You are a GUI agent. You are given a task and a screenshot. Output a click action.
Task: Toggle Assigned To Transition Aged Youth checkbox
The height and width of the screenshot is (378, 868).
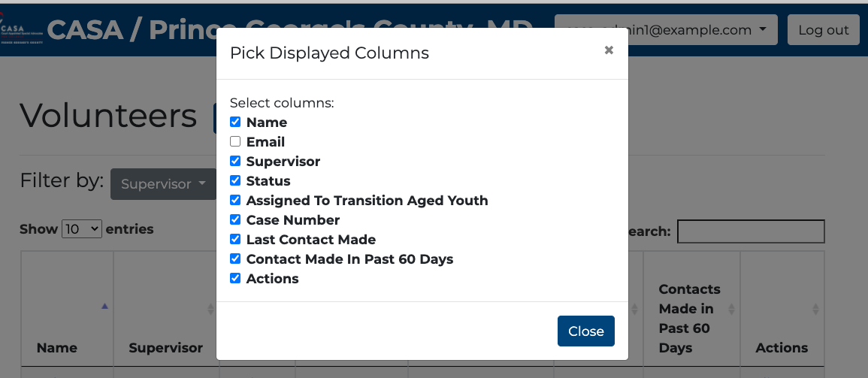tap(235, 200)
